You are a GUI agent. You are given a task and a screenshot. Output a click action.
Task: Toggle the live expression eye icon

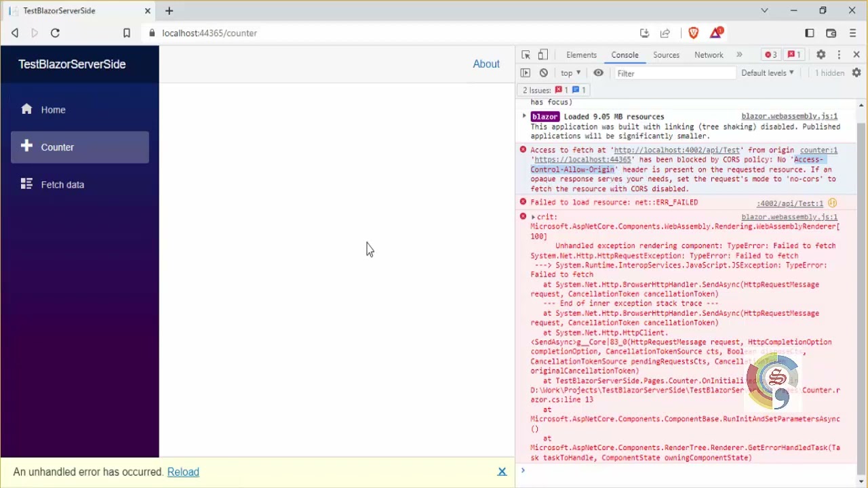598,73
